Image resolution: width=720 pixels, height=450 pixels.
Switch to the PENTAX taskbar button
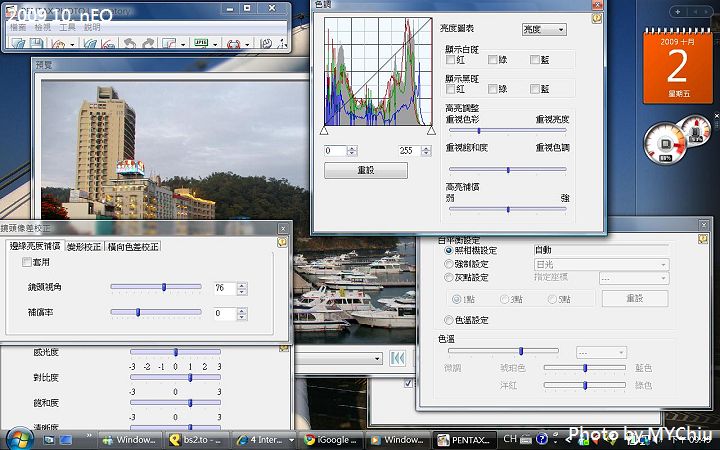coord(466,439)
